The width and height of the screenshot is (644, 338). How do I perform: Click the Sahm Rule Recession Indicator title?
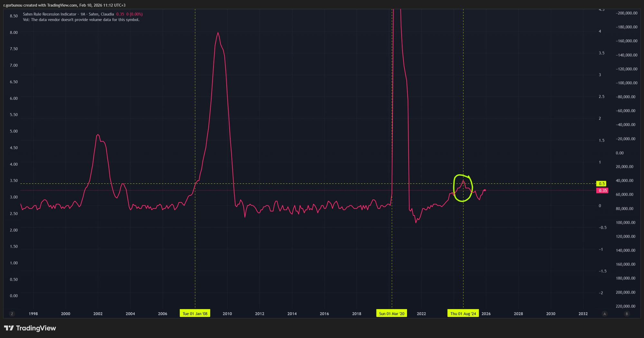tap(50, 14)
